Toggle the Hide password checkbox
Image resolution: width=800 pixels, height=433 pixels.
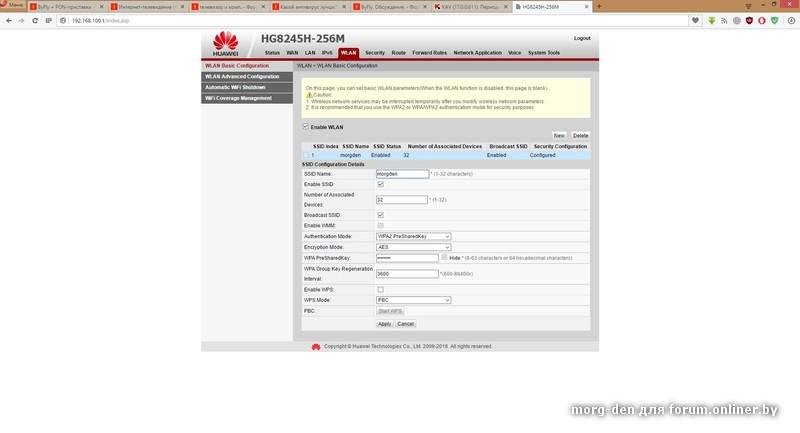[x=444, y=258]
